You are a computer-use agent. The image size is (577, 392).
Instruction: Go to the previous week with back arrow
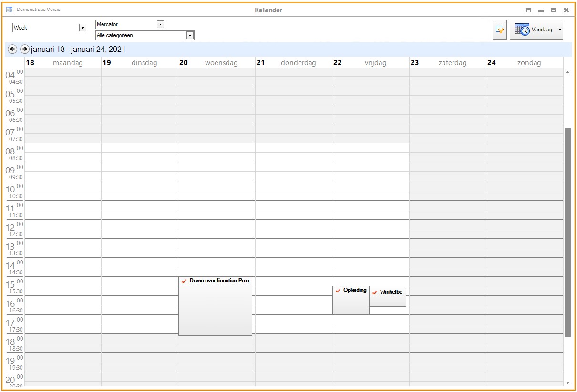point(12,50)
